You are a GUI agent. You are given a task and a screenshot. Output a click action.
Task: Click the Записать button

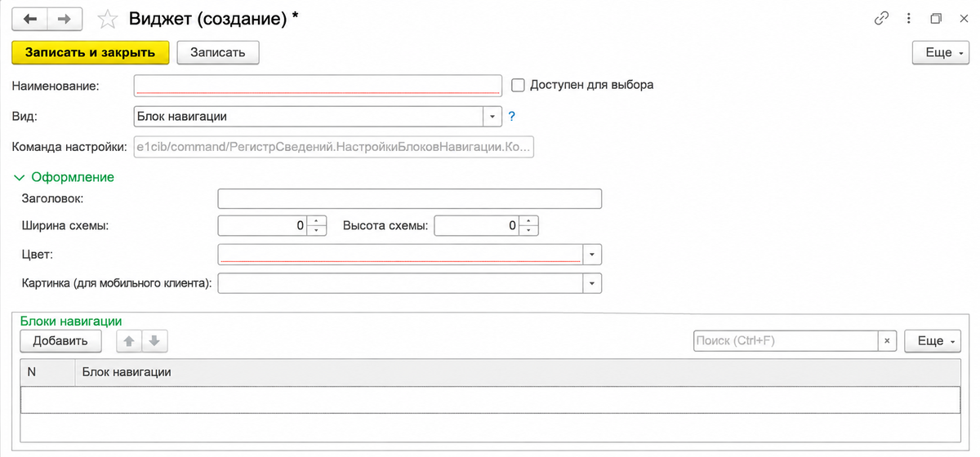click(x=218, y=52)
